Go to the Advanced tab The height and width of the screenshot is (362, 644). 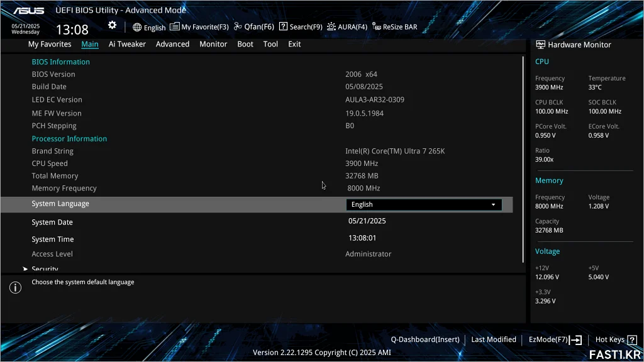click(172, 44)
